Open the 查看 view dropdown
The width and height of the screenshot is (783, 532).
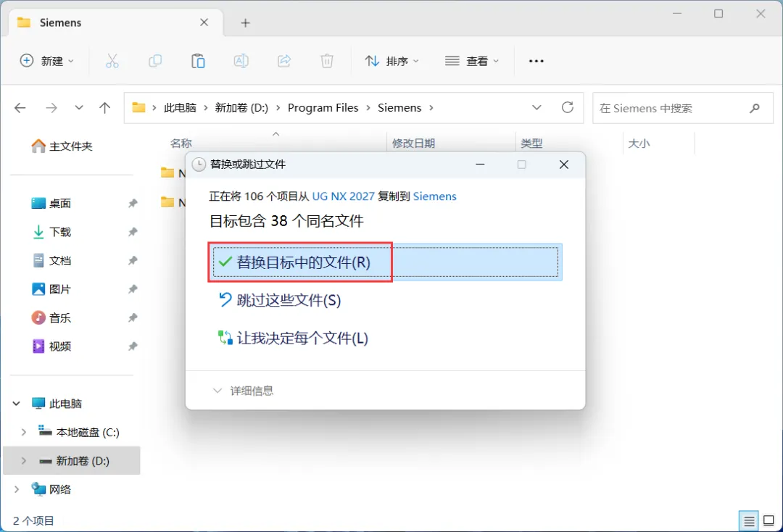pos(472,61)
